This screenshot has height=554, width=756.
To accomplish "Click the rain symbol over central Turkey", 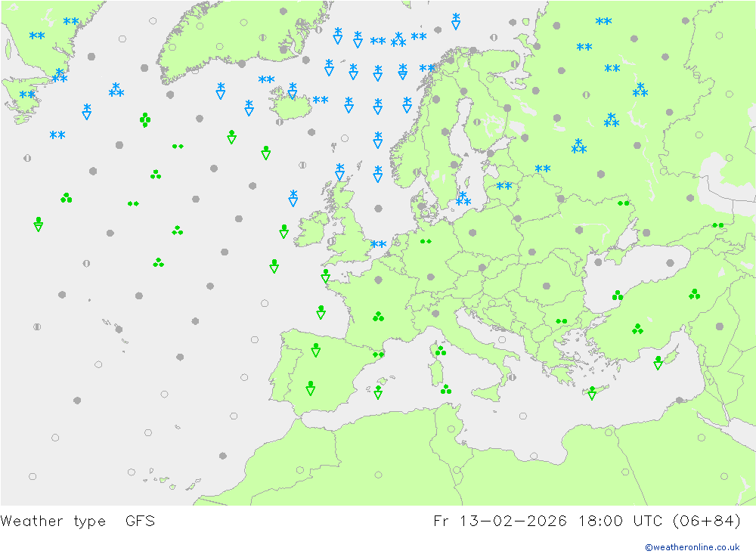I will (x=637, y=329).
